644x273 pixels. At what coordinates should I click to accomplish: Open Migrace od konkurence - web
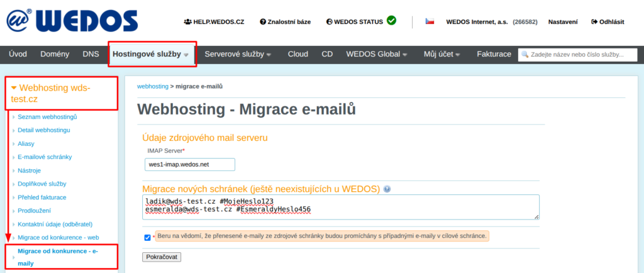pyautogui.click(x=58, y=237)
